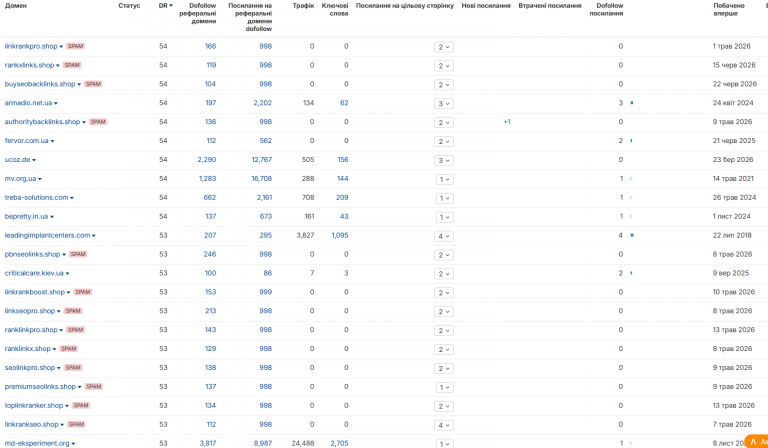Viewport: 768px width, 448px height.
Task: Click dofollow referring domains value 1,283
Action: coord(207,179)
